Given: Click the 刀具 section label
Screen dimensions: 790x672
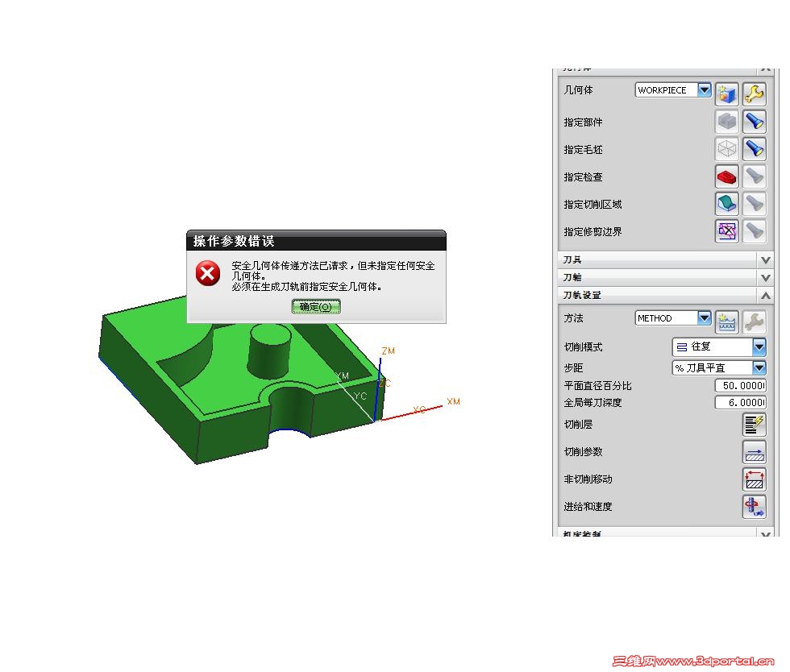Looking at the screenshot, I should [572, 260].
